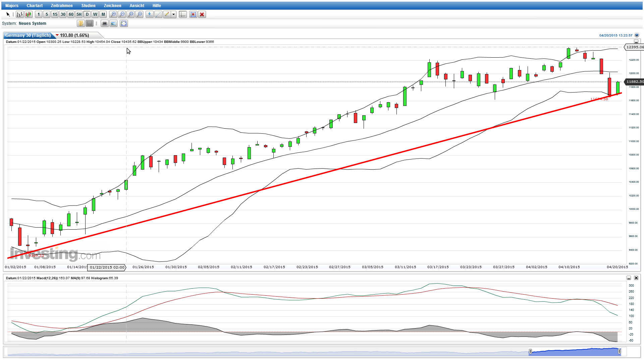Open the pencil tool dropdown arrow
The width and height of the screenshot is (644, 362).
click(173, 14)
